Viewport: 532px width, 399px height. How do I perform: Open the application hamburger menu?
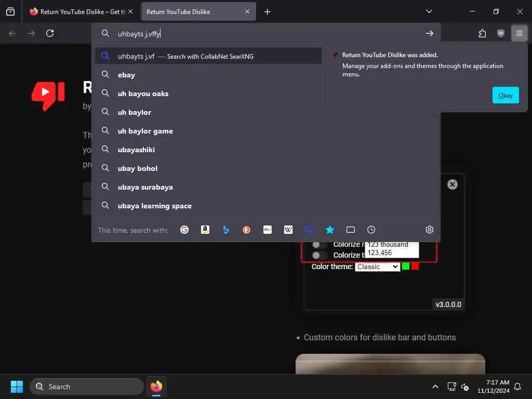[x=519, y=33]
